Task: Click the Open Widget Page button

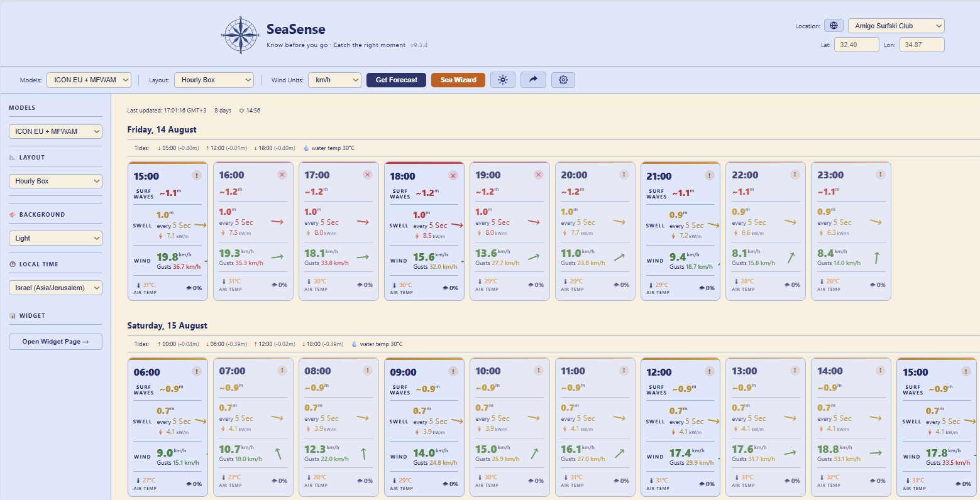Action: [55, 342]
